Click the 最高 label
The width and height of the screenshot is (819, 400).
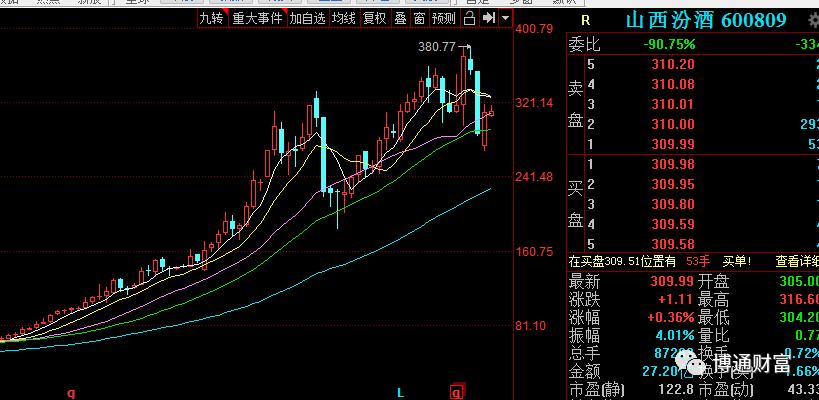point(713,300)
